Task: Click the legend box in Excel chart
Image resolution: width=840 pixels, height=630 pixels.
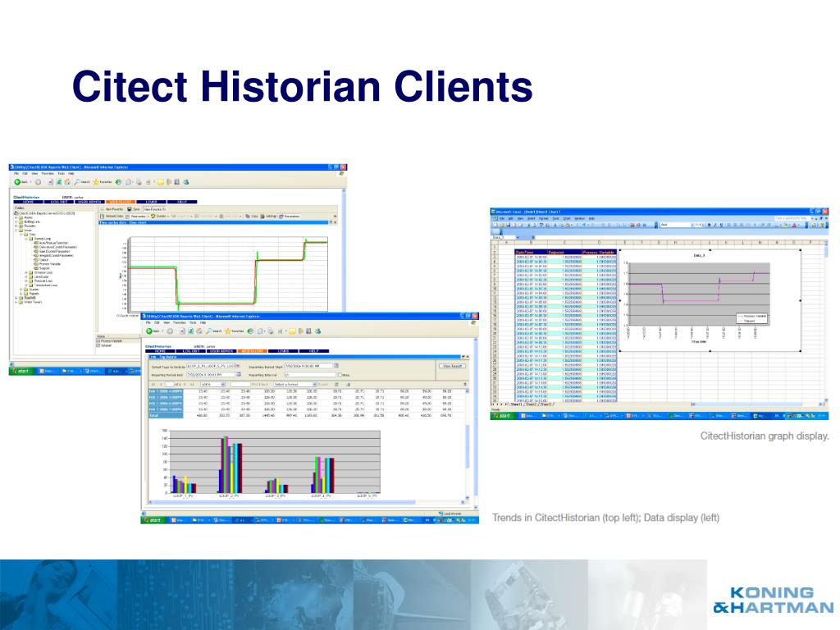Action: [x=752, y=318]
